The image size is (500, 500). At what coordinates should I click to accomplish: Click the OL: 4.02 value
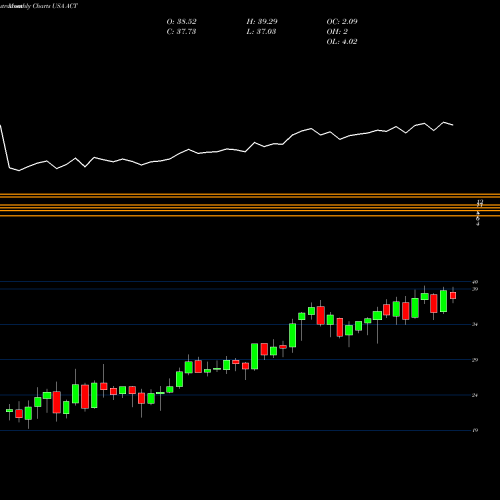pyautogui.click(x=342, y=42)
